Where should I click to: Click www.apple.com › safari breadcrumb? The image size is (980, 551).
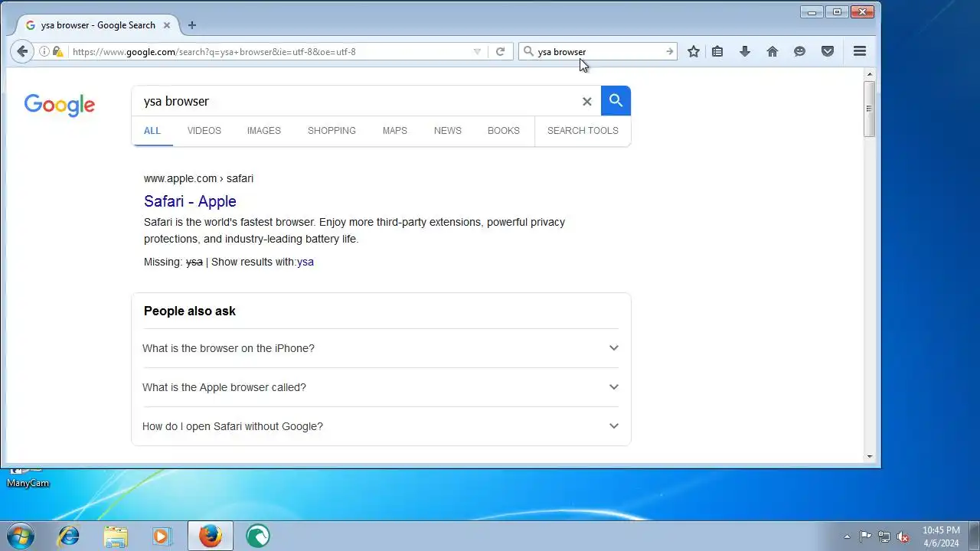coord(198,178)
